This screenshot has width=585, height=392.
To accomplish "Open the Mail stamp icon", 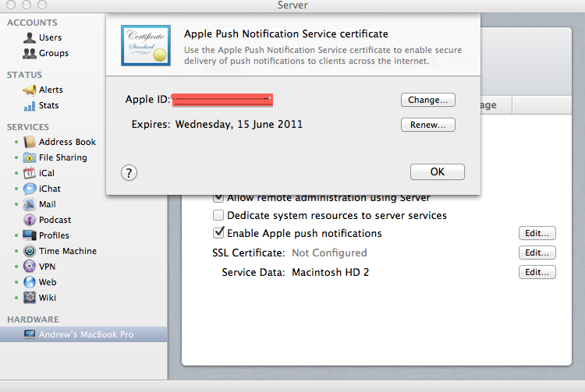I will [30, 204].
